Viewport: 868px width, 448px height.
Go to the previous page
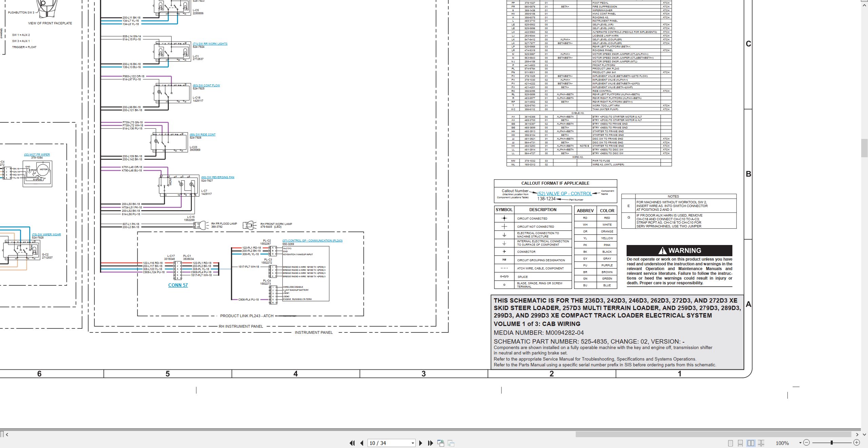point(362,443)
